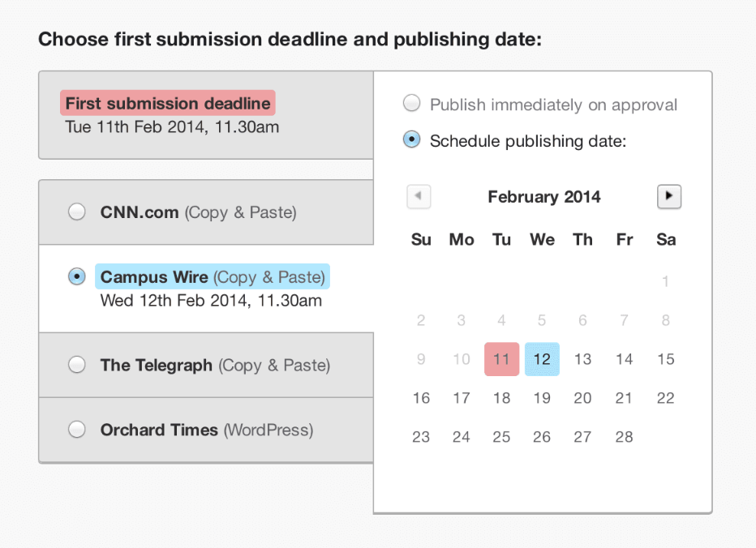Choose Campus Wire radio button

77,276
